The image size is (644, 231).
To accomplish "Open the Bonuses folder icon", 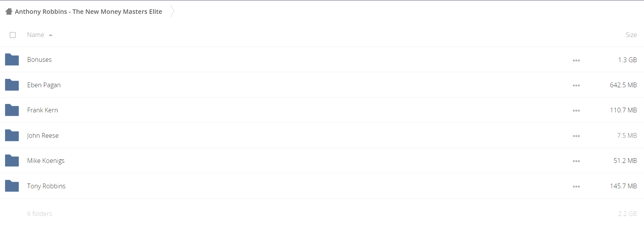I will [12, 59].
